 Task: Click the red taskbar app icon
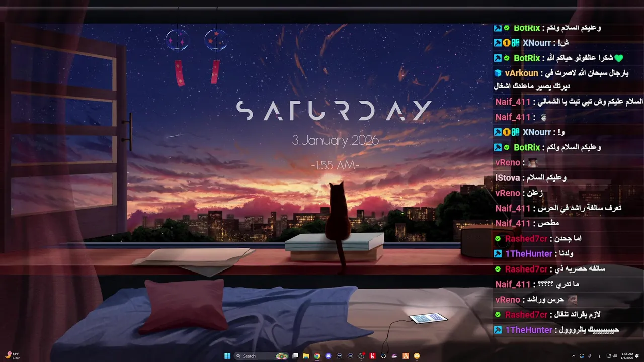click(373, 356)
